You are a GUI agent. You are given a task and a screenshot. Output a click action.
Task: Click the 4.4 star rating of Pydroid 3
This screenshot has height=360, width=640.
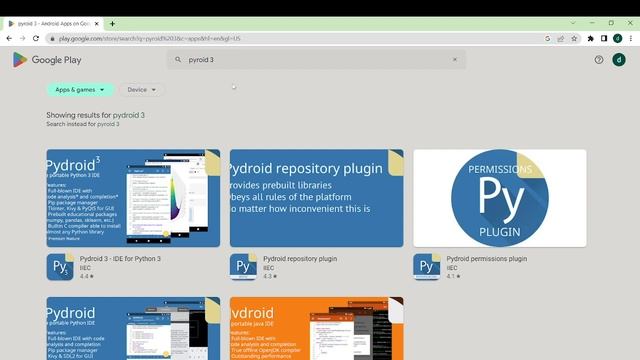pyautogui.click(x=87, y=276)
